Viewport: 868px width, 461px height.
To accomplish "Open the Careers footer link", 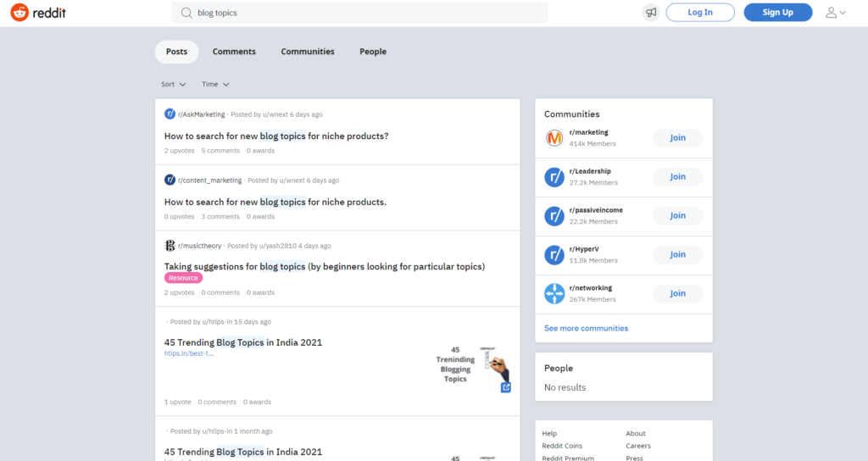I will [x=638, y=446].
